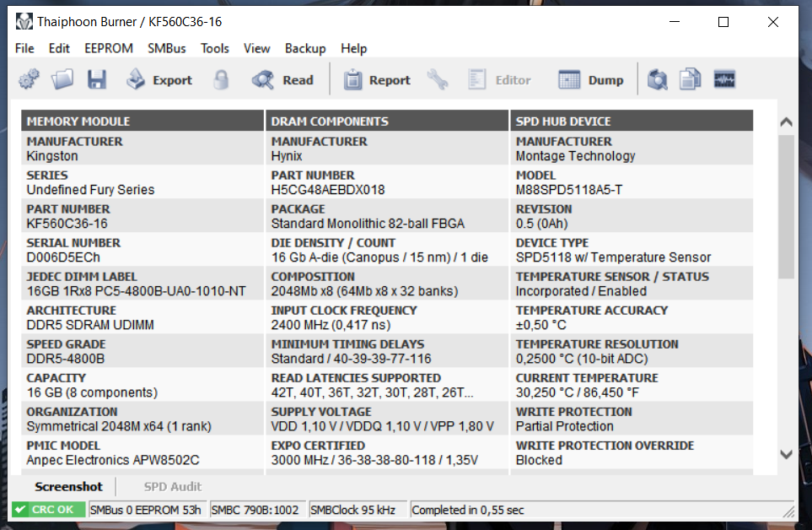Open the View menu
812x530 pixels.
coord(257,48)
